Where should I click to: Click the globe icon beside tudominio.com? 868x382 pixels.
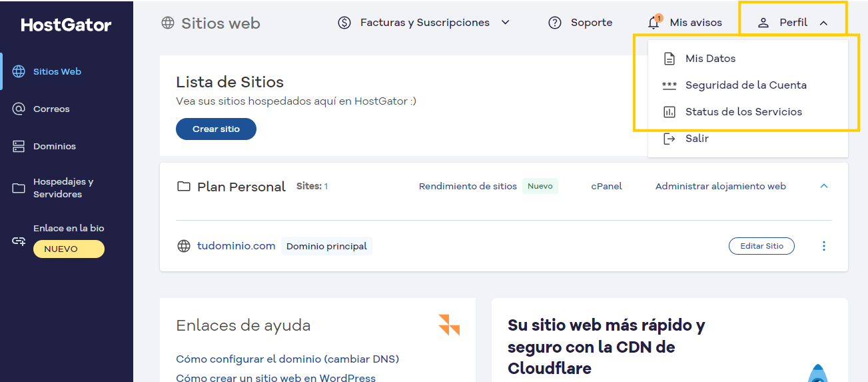point(184,246)
